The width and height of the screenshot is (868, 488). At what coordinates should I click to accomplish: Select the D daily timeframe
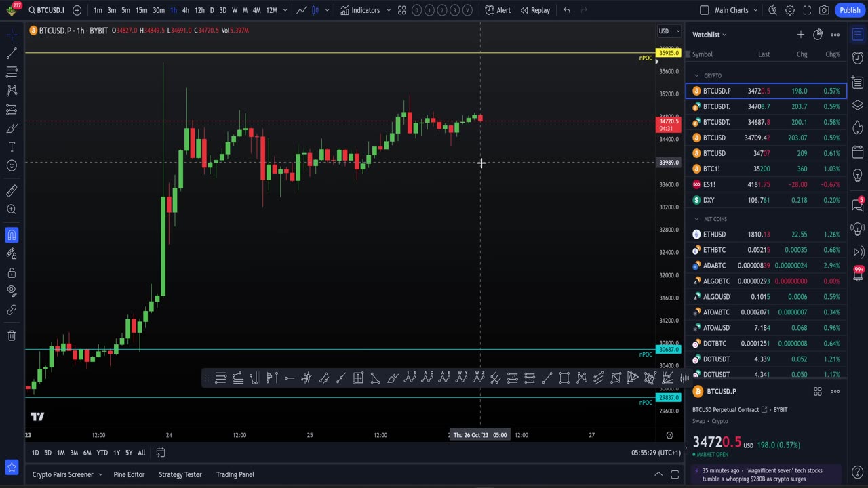point(212,10)
